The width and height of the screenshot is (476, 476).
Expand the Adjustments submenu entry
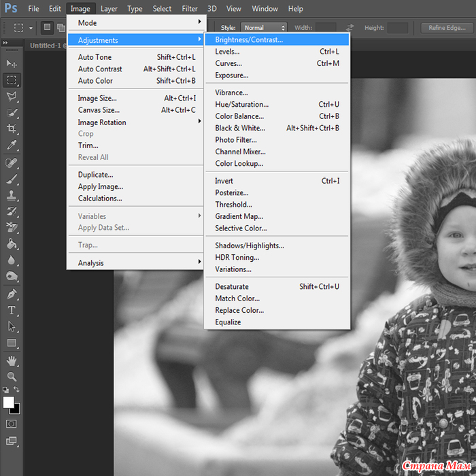click(135, 40)
